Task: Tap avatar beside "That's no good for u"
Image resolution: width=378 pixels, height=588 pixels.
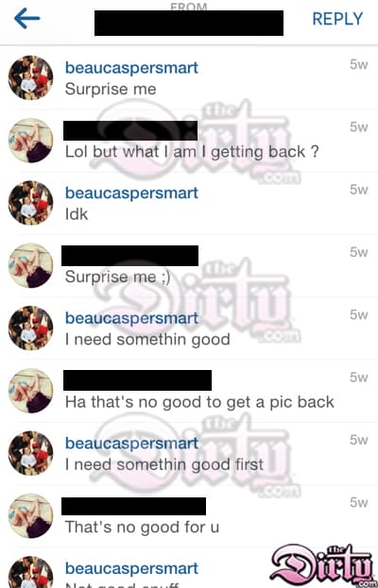Action: 30,516
